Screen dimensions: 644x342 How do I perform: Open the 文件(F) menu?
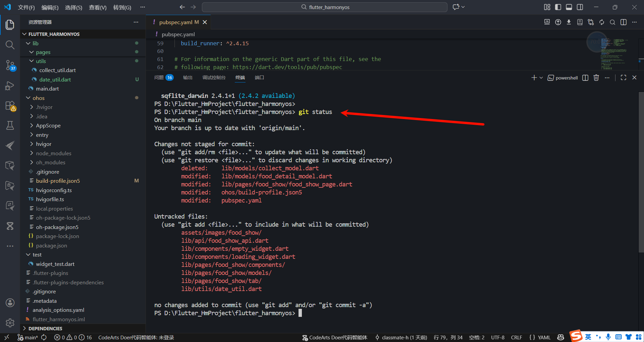26,7
